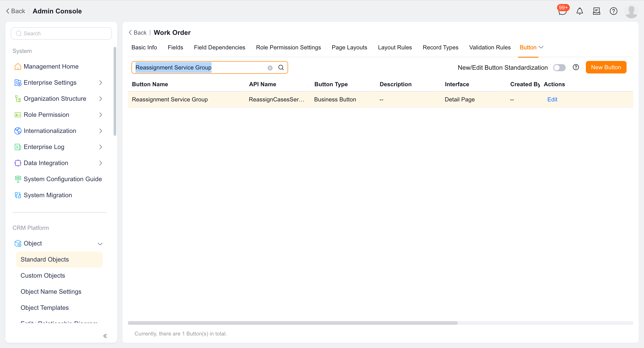The image size is (644, 348).
Task: Run search with magnifier icon
Action: [x=281, y=68]
